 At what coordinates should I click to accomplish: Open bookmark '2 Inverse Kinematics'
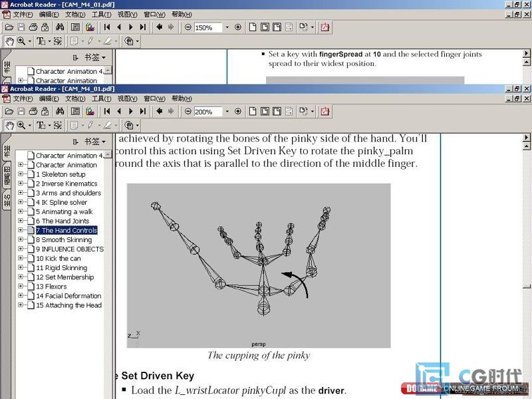[x=66, y=184]
